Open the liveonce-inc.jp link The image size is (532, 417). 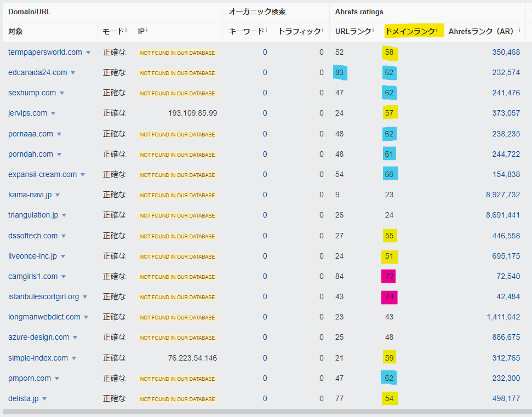[32, 256]
